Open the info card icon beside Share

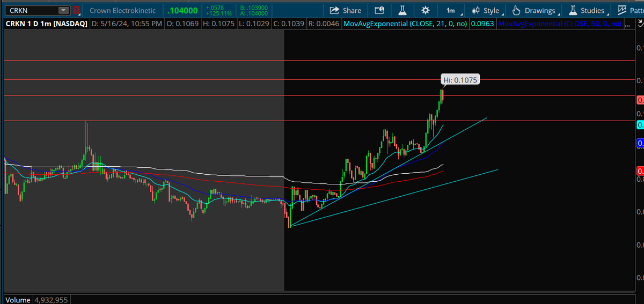point(379,10)
